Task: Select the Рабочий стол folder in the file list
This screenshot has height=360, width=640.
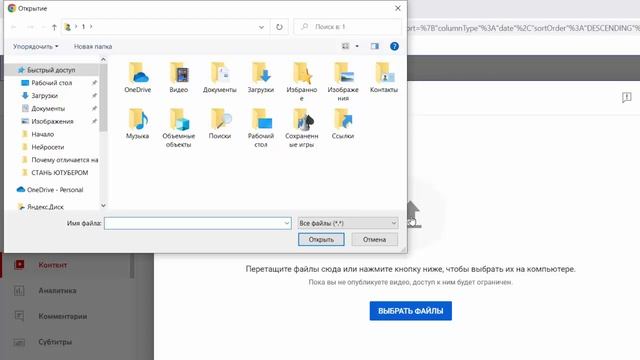Action: click(x=261, y=128)
